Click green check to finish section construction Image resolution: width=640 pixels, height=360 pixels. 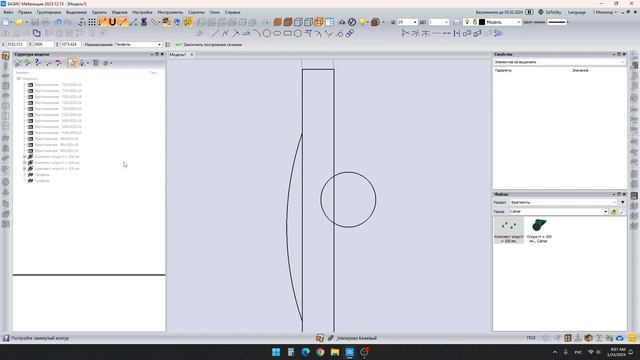tap(178, 44)
